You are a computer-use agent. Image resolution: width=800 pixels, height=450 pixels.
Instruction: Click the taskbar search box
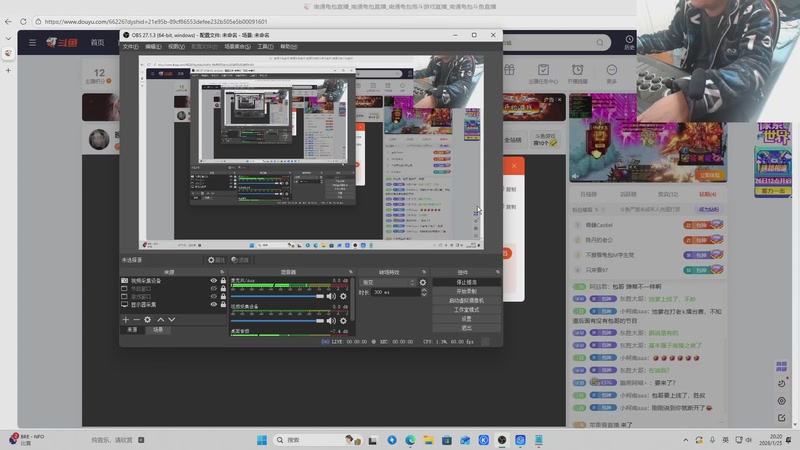click(317, 440)
